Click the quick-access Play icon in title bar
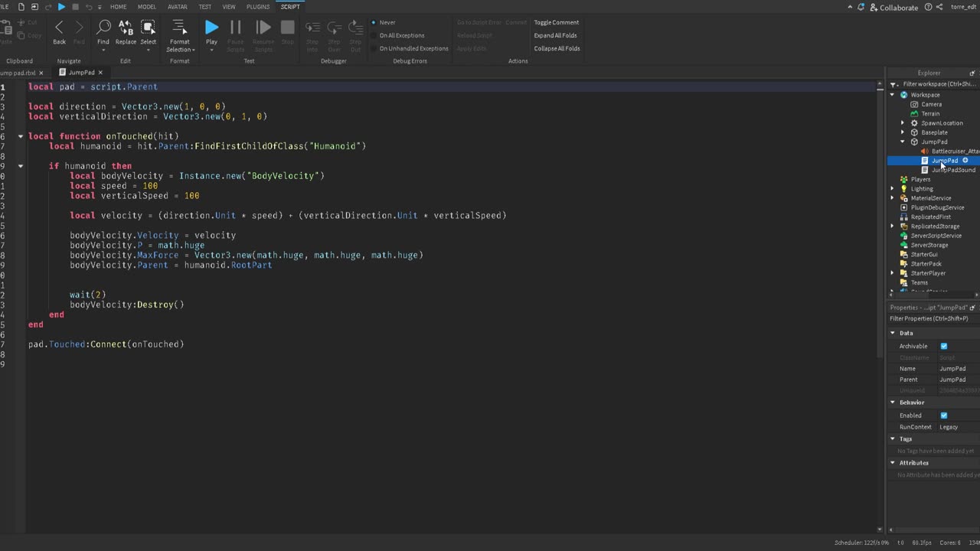Image resolution: width=980 pixels, height=551 pixels. (61, 7)
